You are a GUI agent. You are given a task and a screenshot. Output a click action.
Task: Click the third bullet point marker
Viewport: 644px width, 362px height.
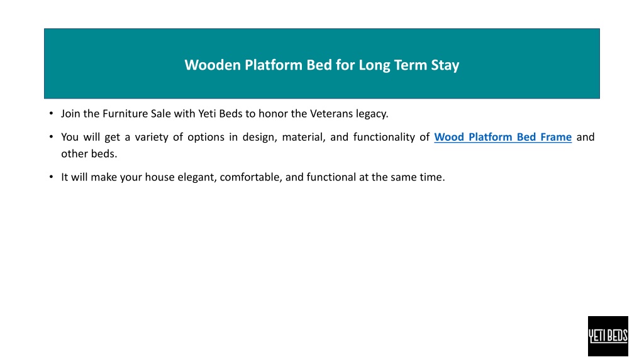tap(51, 177)
